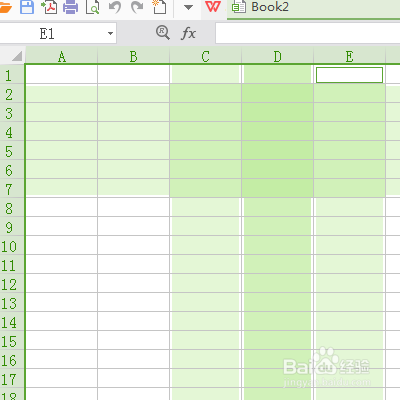The image size is (400, 400).
Task: Open Print Preview icon
Action: click(x=92, y=7)
